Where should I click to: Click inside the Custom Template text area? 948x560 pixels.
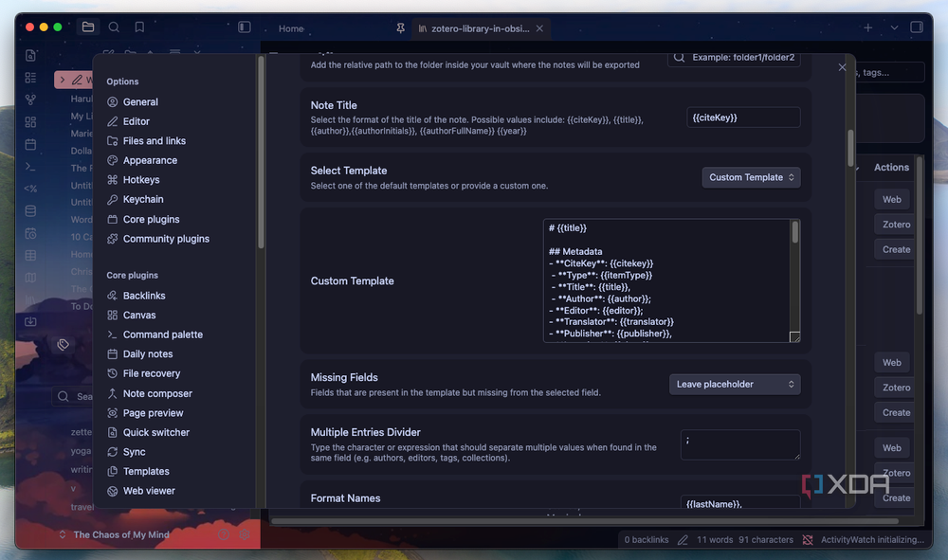[x=666, y=280]
